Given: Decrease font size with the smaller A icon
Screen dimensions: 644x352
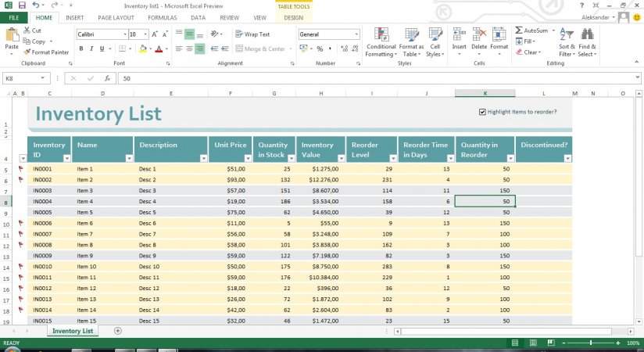Looking at the screenshot, I should coord(165,34).
